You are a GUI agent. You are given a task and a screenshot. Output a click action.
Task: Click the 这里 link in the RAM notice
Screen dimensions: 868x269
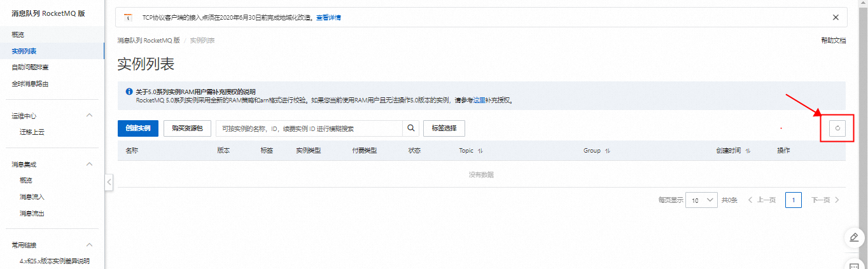pos(479,100)
